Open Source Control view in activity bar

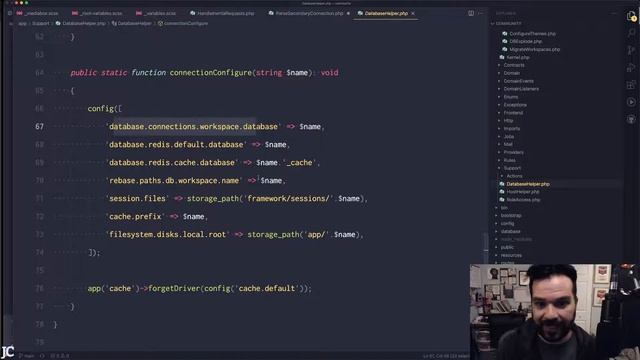pos(631,50)
